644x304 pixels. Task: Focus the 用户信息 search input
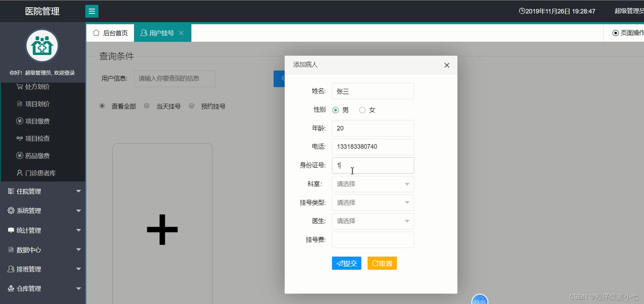tap(175, 79)
